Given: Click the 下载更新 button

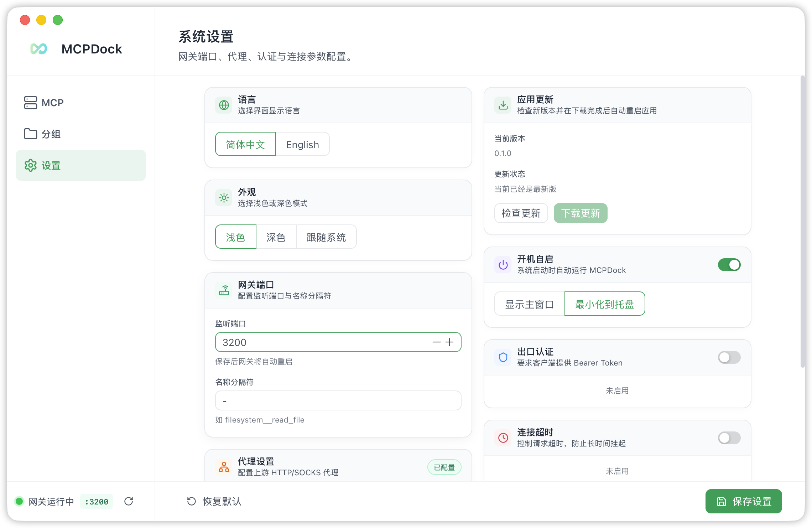Looking at the screenshot, I should 581,213.
